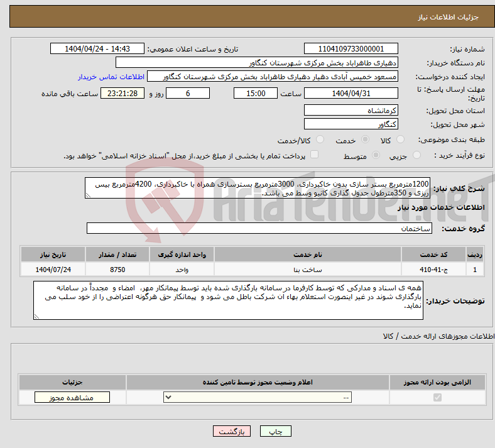The width and height of the screenshot is (495, 448).
Task: Click the remaining days field 6
Action: (x=188, y=93)
